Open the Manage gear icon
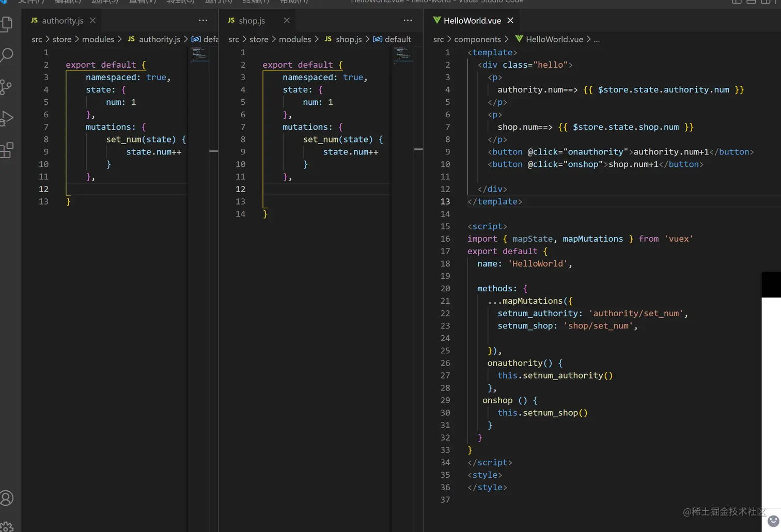781x532 pixels. click(x=7, y=527)
